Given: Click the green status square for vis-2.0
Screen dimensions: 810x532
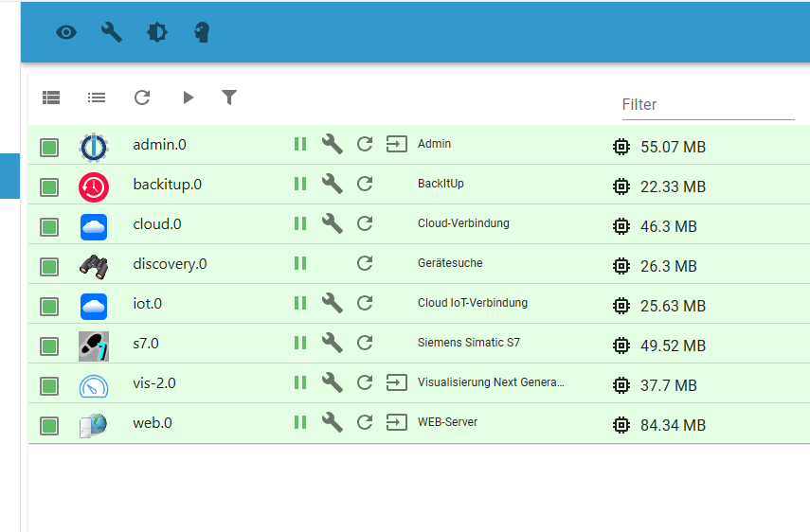Looking at the screenshot, I should pos(49,386).
